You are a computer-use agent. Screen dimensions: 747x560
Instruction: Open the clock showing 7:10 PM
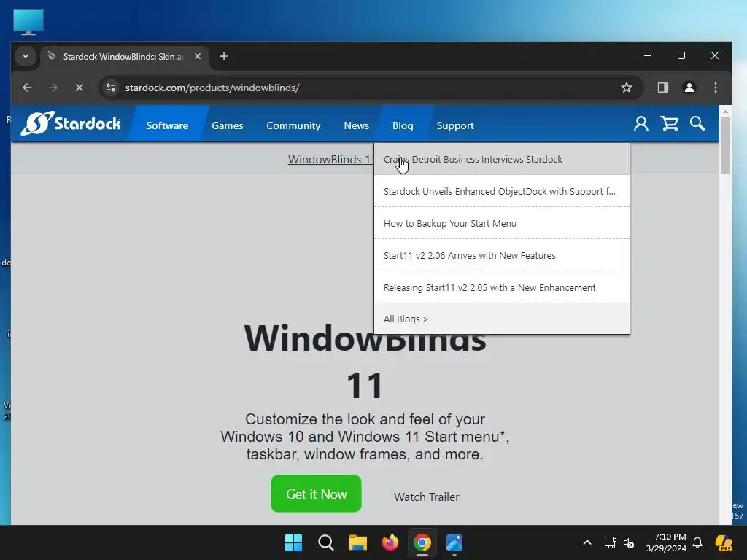click(x=666, y=542)
